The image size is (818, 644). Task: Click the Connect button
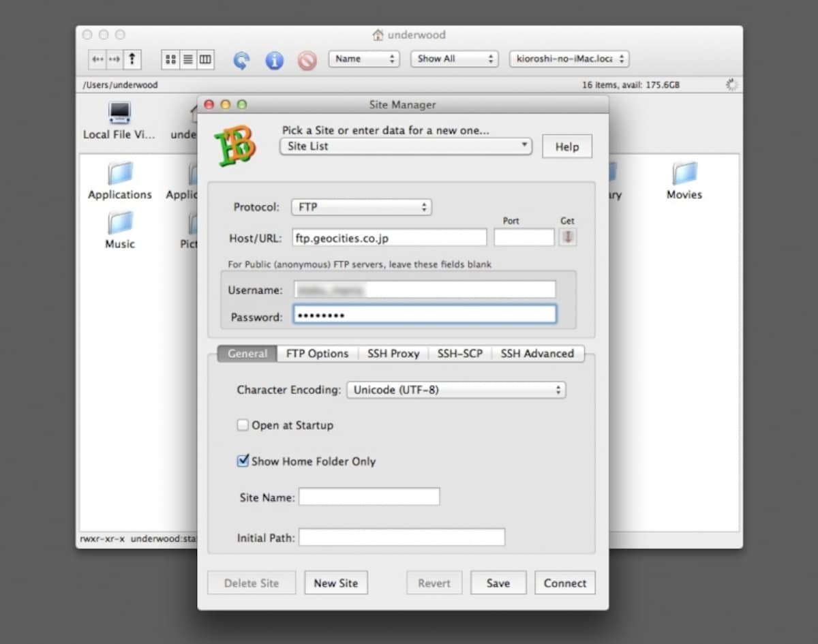click(x=565, y=583)
